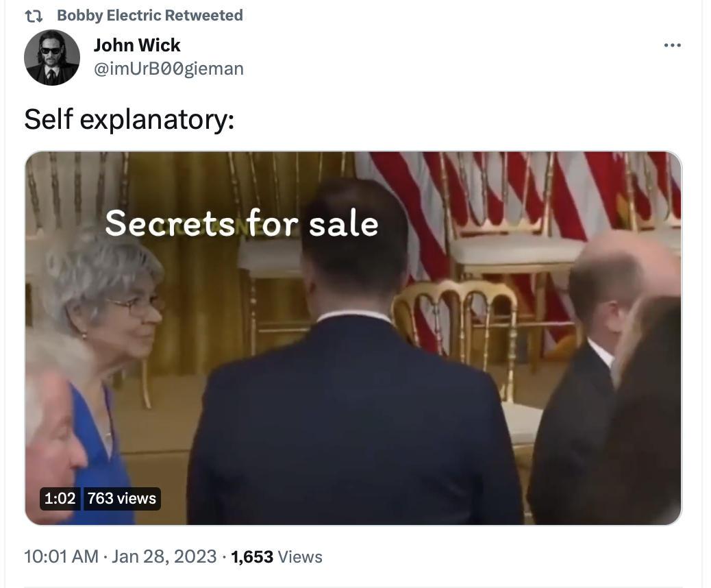Open John Wick's profile avatar
This screenshot has height=588, width=711.
[52, 58]
